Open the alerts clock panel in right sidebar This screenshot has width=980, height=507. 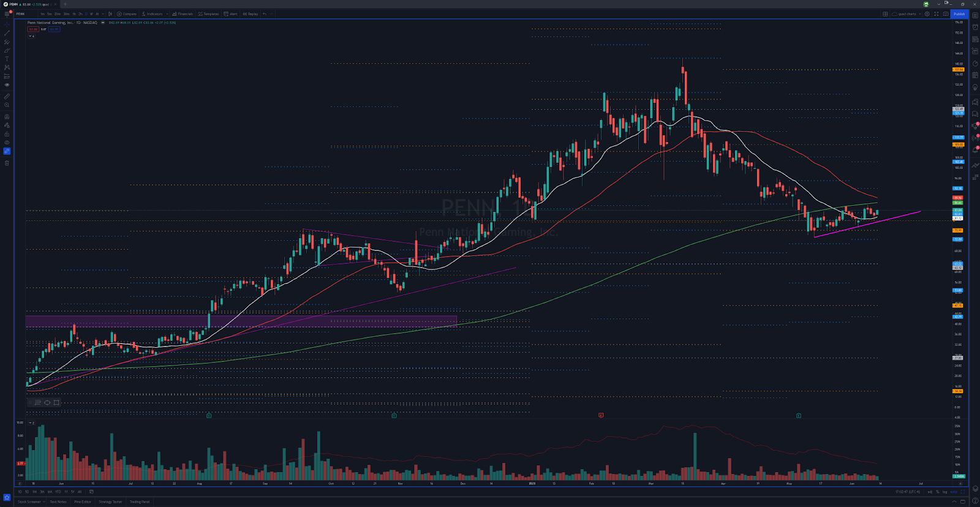coord(975,27)
